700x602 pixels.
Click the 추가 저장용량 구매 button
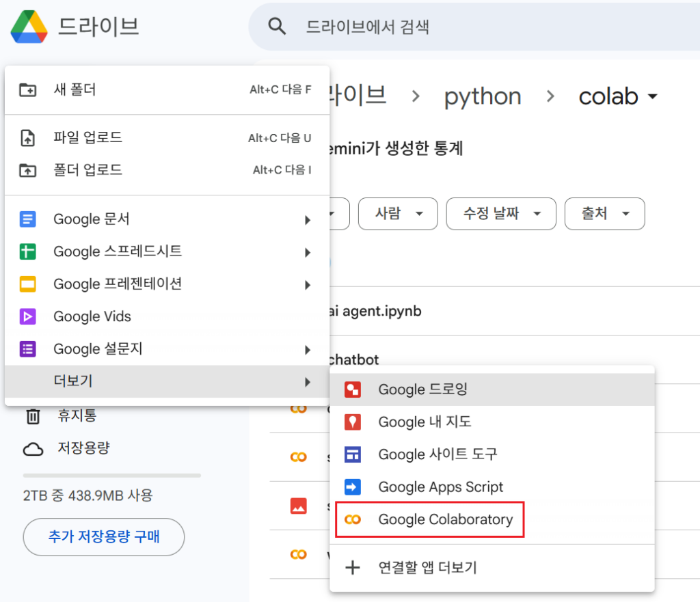pos(104,536)
